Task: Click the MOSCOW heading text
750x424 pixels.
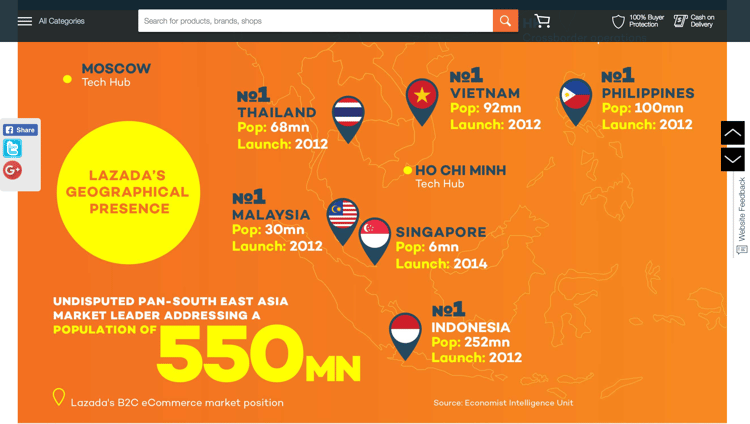Action: pyautogui.click(x=116, y=68)
